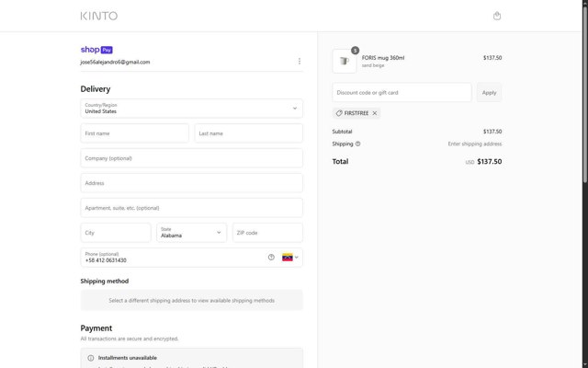Open the State dropdown showing Alabama
Screen dimensions: 588x368
tap(192, 233)
